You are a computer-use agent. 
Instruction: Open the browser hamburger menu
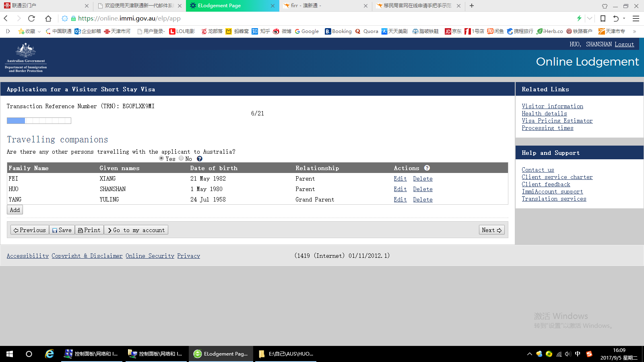(636, 19)
